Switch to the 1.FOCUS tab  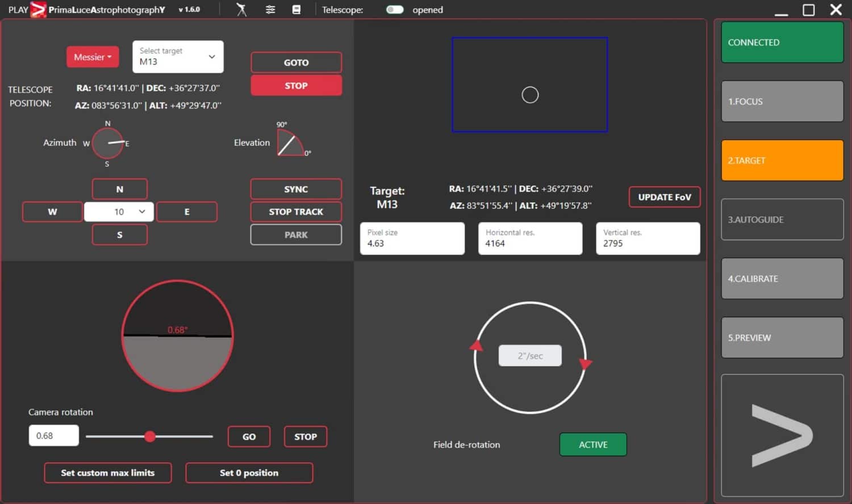(782, 102)
